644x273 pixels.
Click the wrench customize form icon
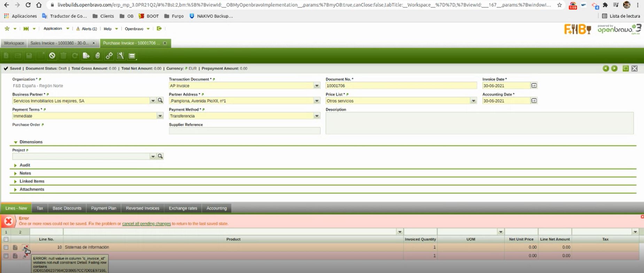click(121, 56)
